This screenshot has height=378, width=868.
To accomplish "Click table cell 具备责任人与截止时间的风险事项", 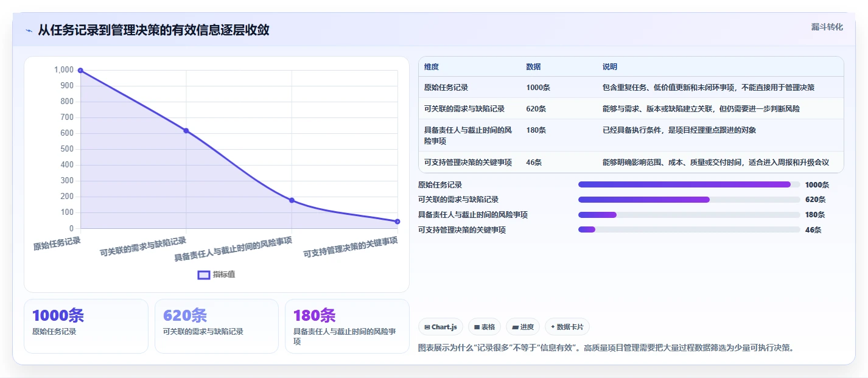I will pyautogui.click(x=468, y=135).
